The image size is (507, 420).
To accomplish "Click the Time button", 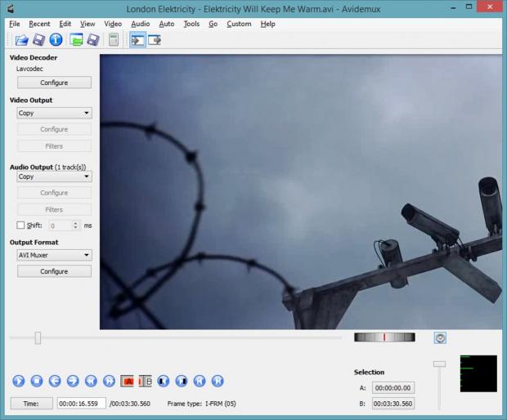I will click(x=31, y=404).
